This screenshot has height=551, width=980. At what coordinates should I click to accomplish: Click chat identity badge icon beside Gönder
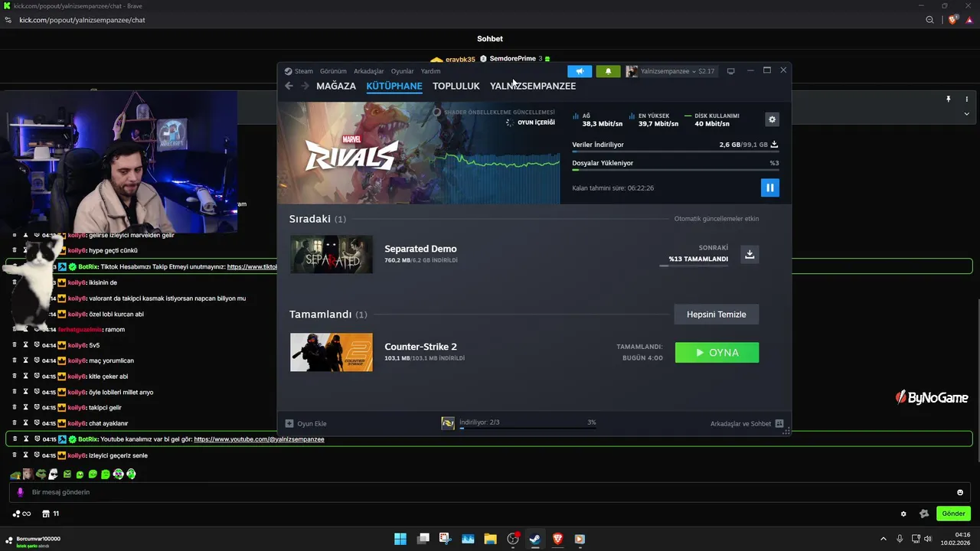pos(924,514)
